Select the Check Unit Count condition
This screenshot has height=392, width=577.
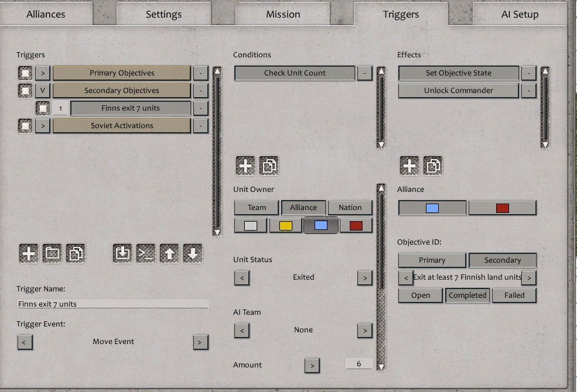(295, 73)
